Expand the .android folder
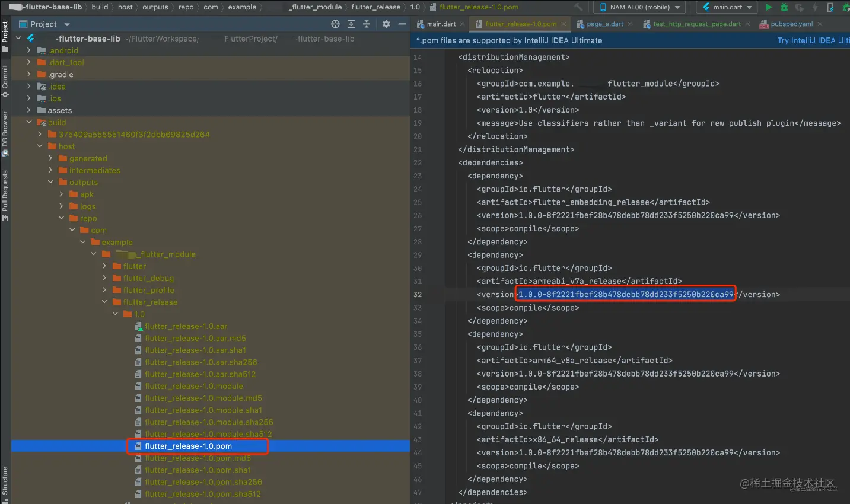850x504 pixels. [28, 50]
